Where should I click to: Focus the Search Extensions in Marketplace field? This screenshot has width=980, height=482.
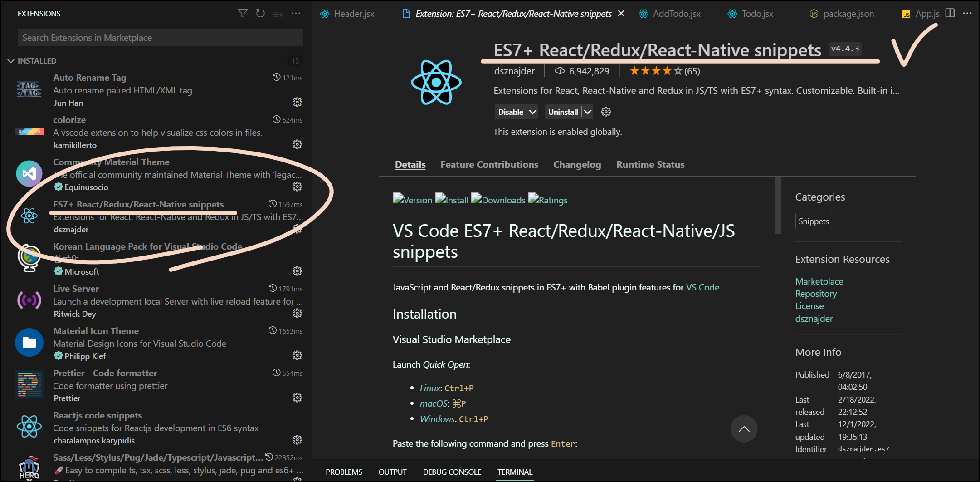tap(160, 38)
